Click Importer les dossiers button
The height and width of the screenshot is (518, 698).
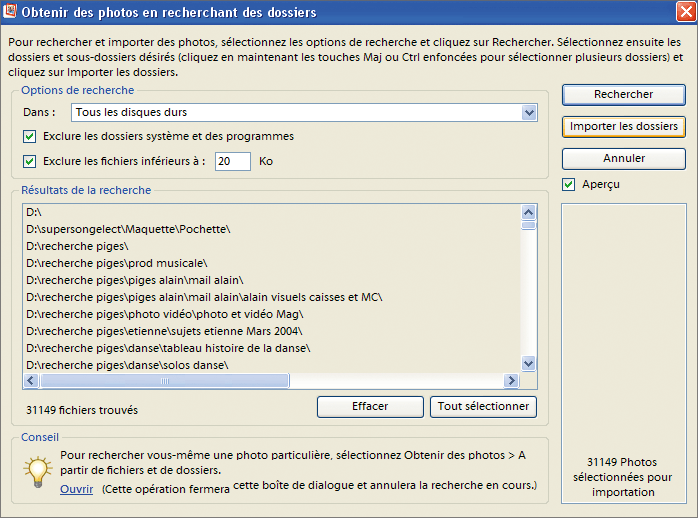tap(623, 126)
